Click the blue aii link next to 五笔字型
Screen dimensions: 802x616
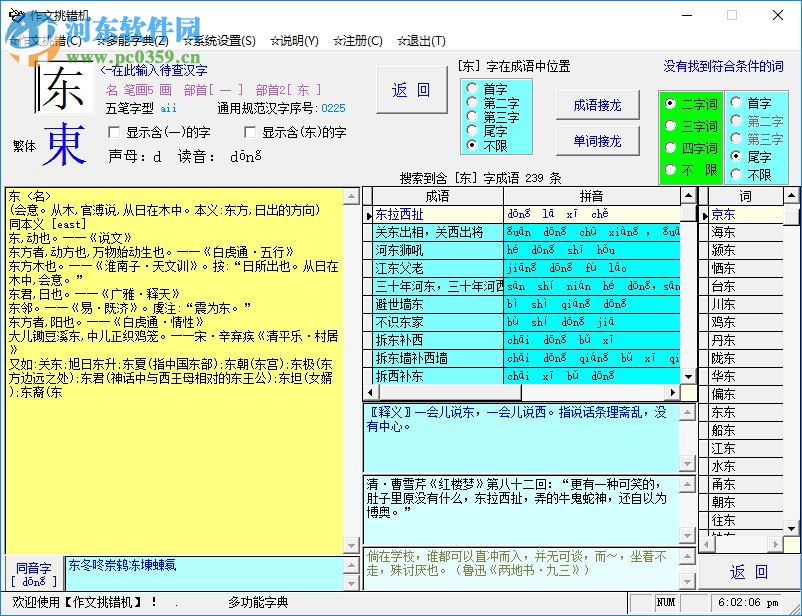167,108
